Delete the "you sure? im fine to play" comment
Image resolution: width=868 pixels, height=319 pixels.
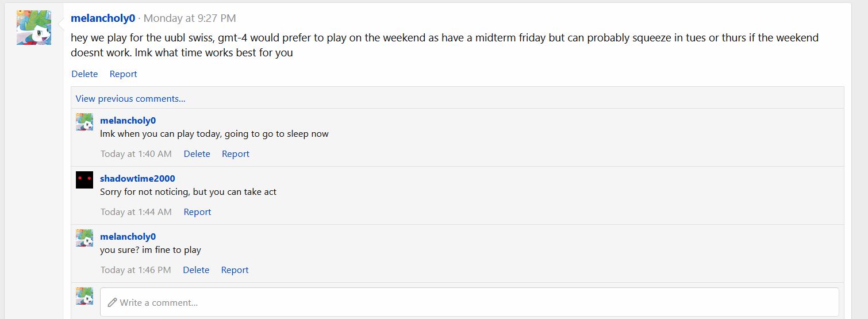pos(196,270)
